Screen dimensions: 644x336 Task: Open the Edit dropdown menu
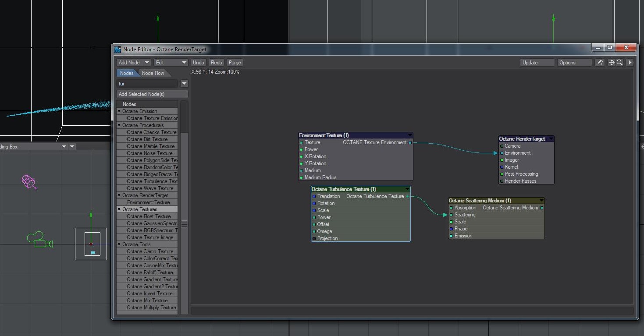click(171, 63)
